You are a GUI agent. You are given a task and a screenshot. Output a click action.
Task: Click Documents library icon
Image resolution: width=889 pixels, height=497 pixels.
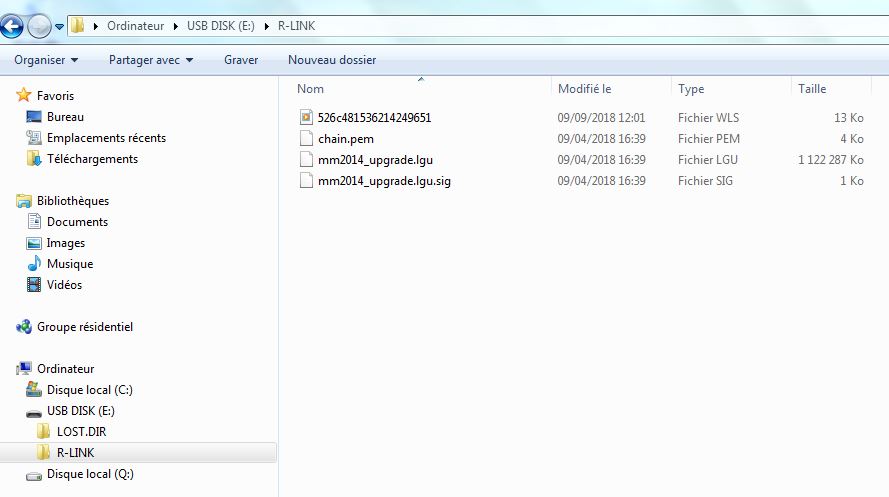[34, 221]
